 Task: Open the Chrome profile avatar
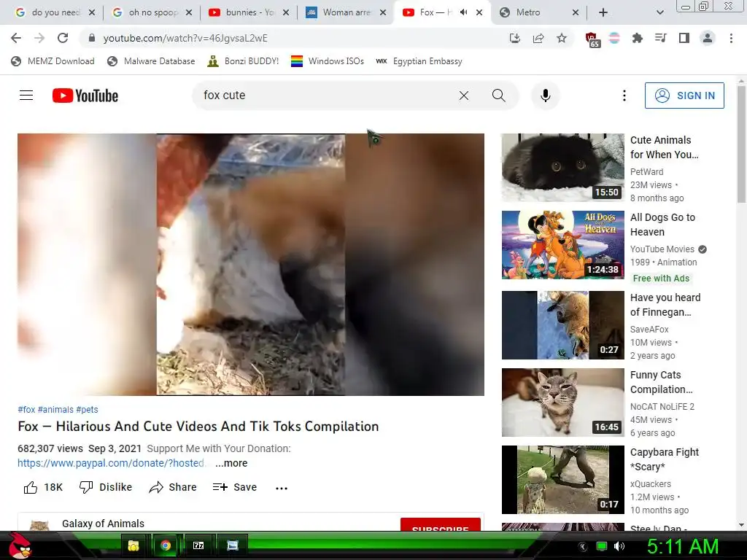point(708,38)
